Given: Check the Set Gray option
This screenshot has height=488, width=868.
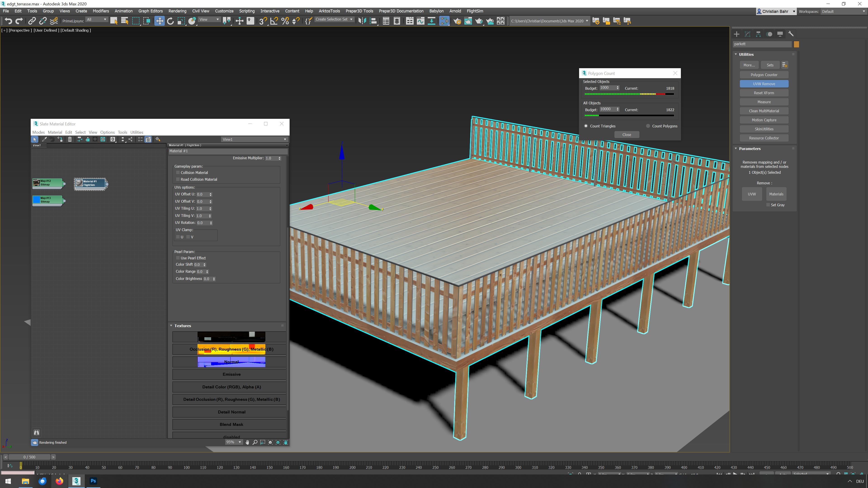Looking at the screenshot, I should pos(768,205).
